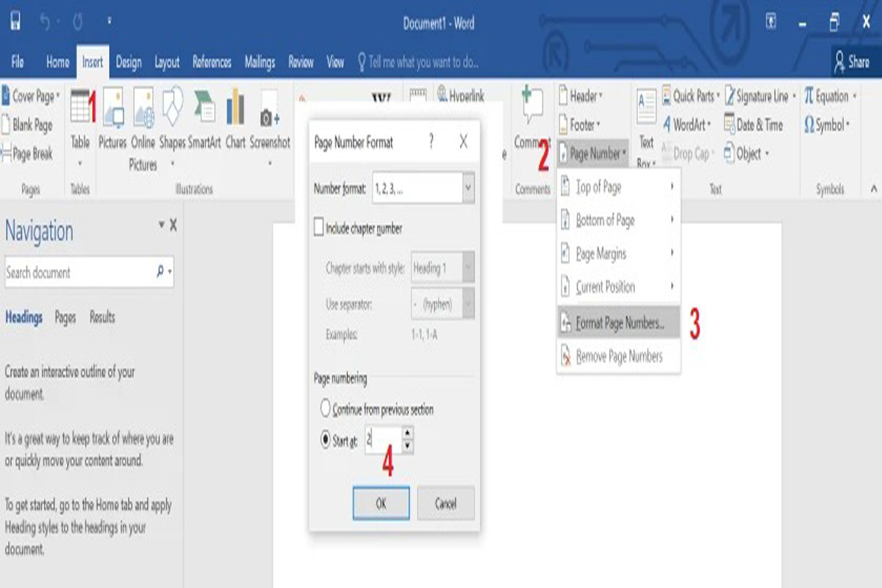Open the Symbol menu
The width and height of the screenshot is (882, 588).
click(828, 125)
